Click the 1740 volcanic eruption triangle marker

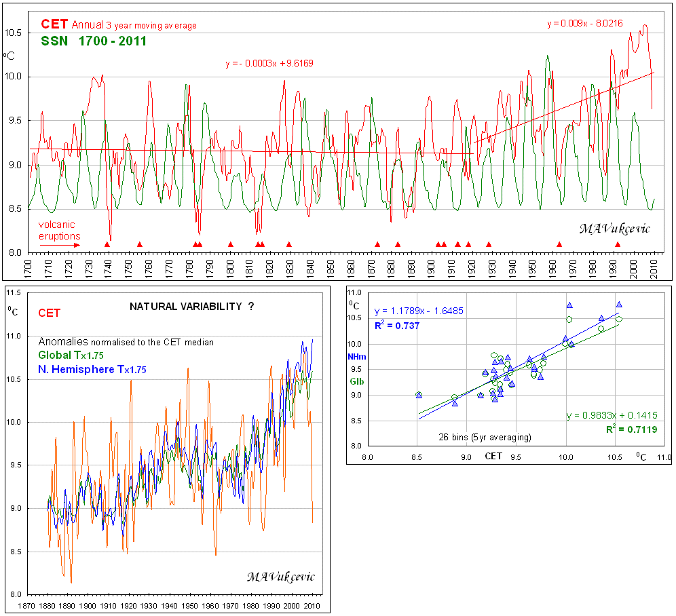(x=107, y=244)
